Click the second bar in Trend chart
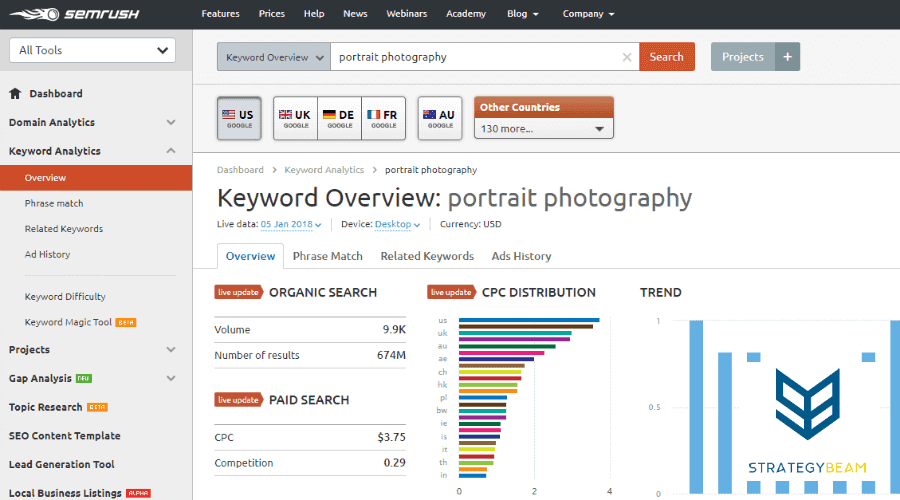The image size is (900, 500). coord(725,423)
